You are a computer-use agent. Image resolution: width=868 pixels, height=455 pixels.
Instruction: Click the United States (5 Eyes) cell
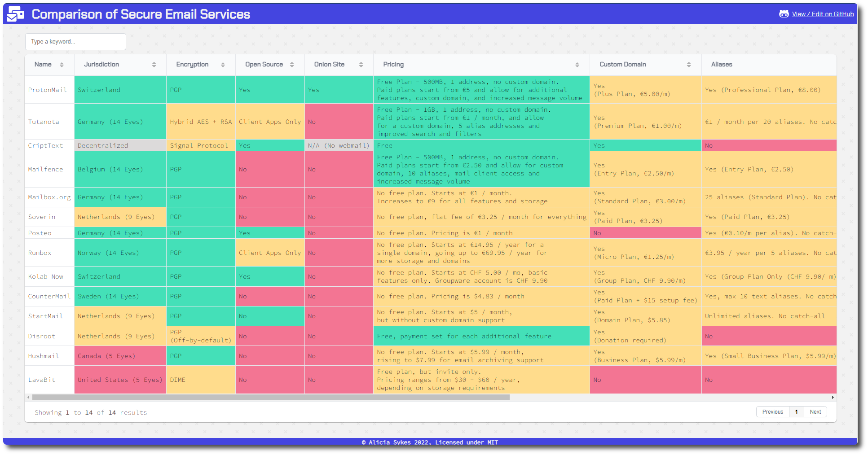(120, 380)
